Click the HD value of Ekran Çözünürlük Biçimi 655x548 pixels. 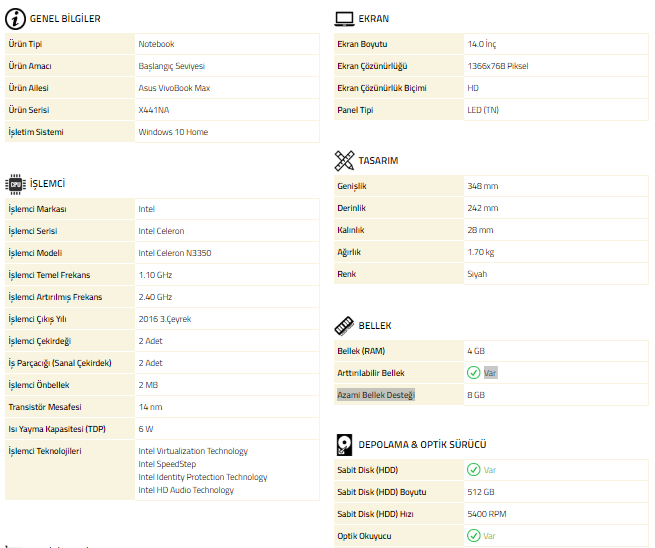(x=473, y=88)
